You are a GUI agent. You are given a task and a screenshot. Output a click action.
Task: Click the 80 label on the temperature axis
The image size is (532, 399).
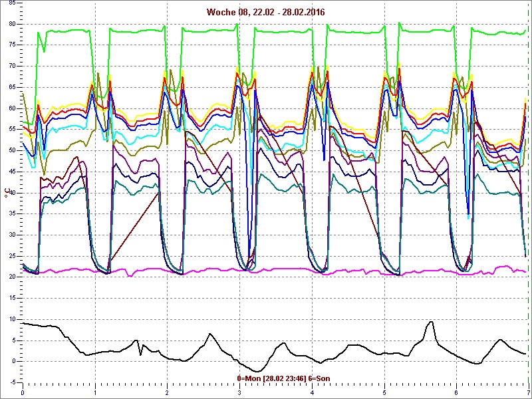pyautogui.click(x=12, y=24)
